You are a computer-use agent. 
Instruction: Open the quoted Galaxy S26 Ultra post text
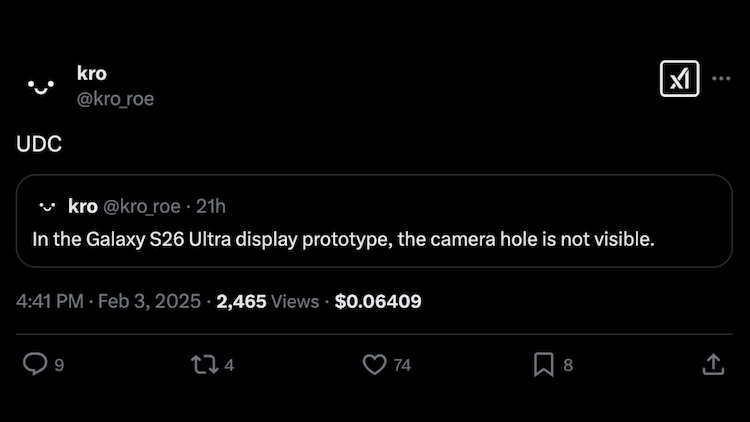point(342,239)
